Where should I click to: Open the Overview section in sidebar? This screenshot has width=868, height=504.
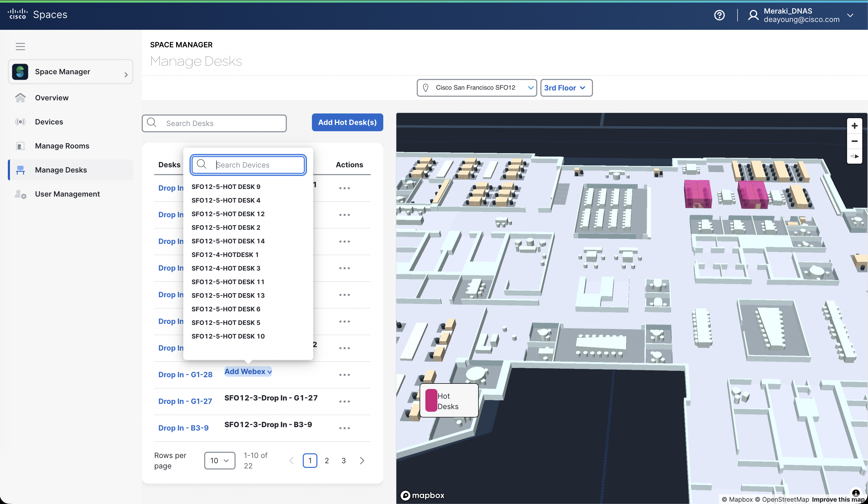52,98
